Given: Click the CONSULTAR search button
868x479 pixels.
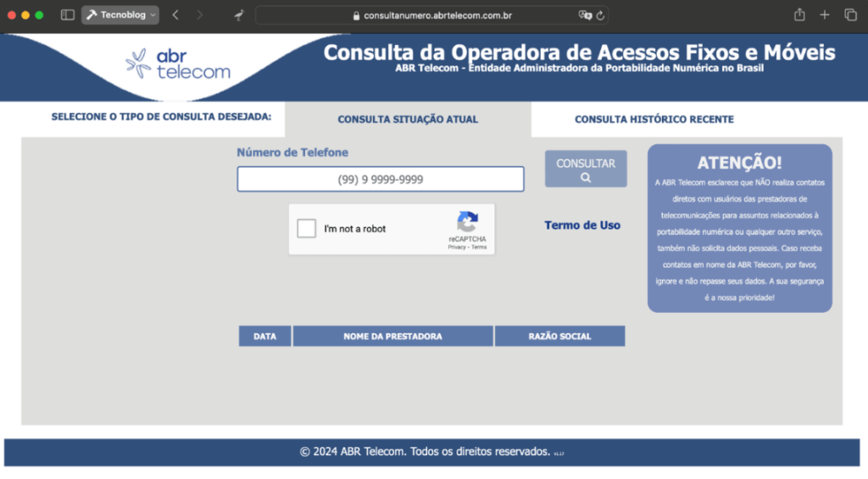Looking at the screenshot, I should click(x=586, y=169).
